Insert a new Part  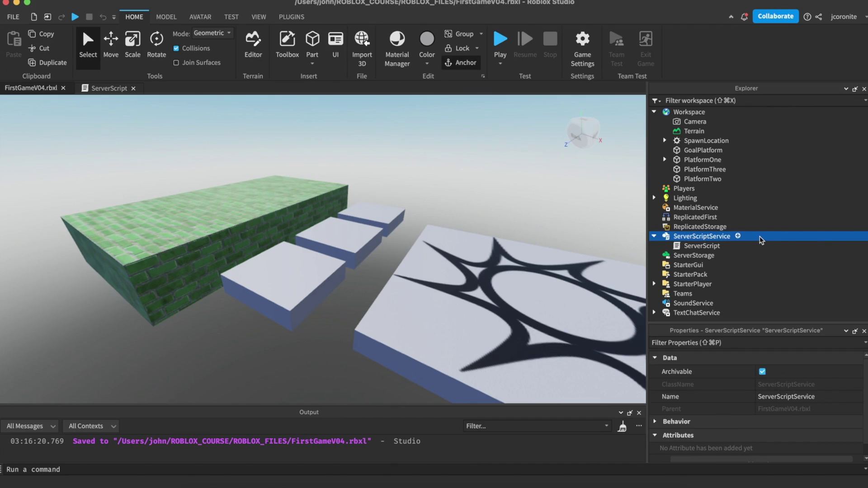click(312, 45)
